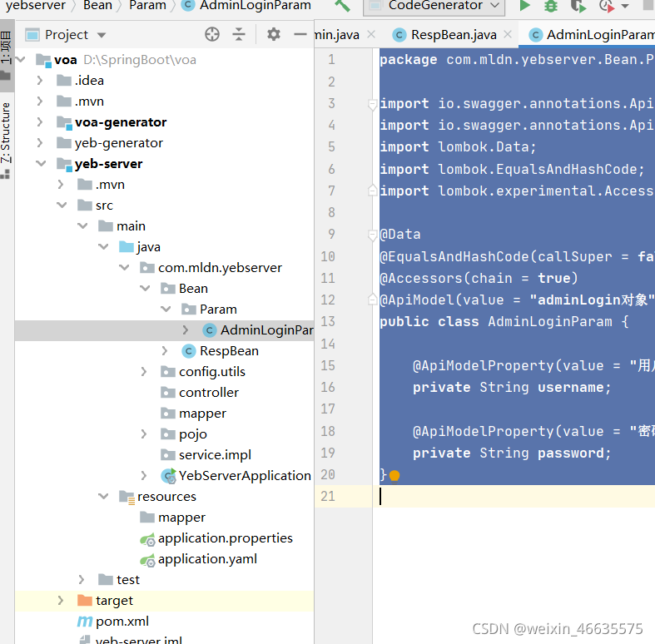Expand the yeb-generator folder
The width and height of the screenshot is (655, 644).
pos(40,143)
